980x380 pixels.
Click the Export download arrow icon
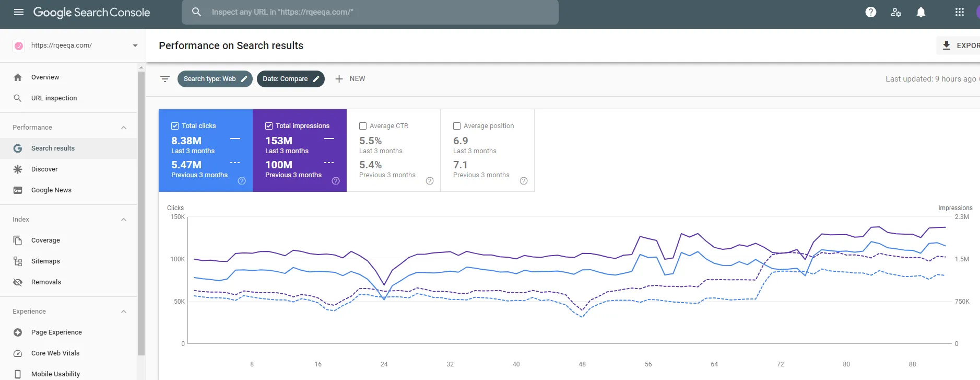(x=946, y=45)
